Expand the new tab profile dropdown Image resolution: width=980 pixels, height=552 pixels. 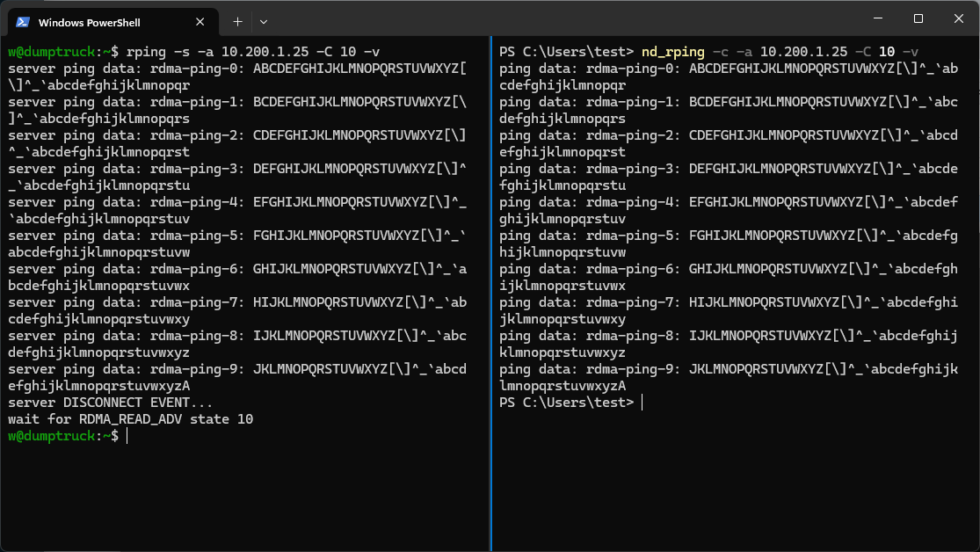[x=264, y=20]
